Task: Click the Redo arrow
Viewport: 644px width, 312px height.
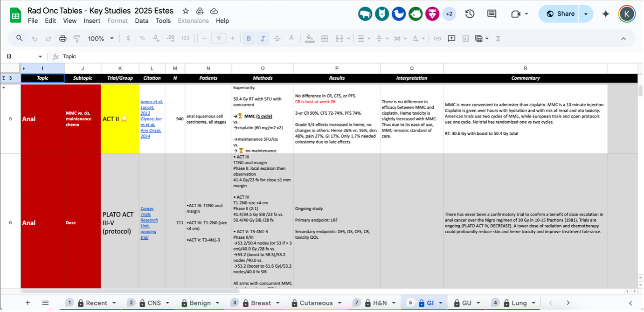Action: click(48, 38)
